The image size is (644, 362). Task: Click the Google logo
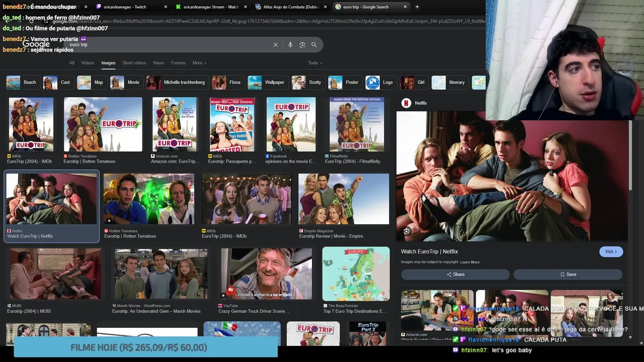pyautogui.click(x=36, y=44)
